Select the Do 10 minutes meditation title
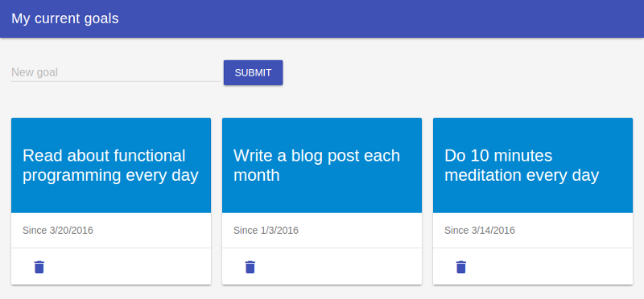The height and width of the screenshot is (299, 644). click(522, 166)
